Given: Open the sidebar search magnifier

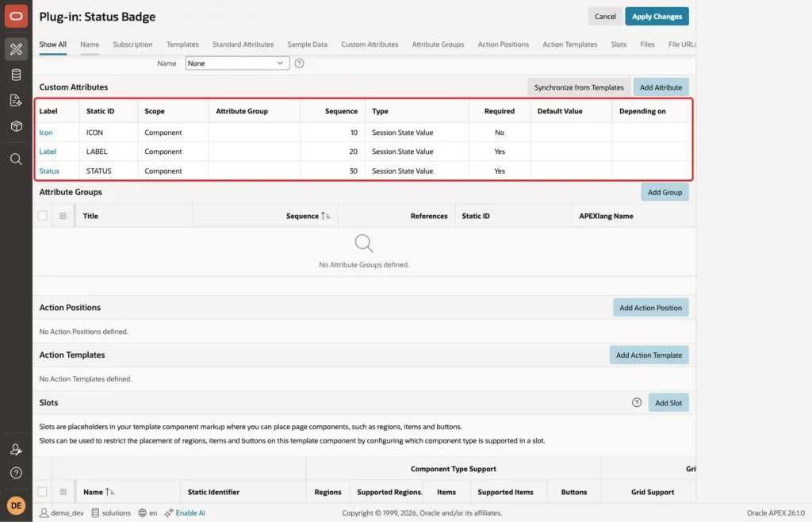Looking at the screenshot, I should 16,159.
